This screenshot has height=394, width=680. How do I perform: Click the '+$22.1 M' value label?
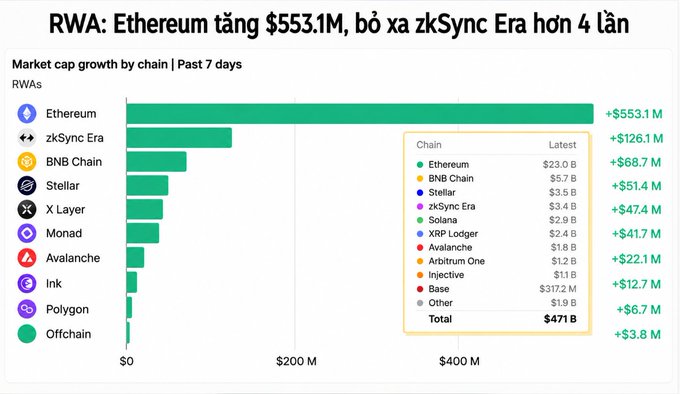(636, 259)
